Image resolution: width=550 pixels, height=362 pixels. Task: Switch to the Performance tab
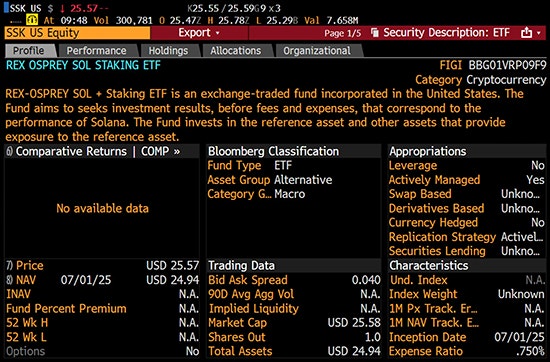click(x=96, y=51)
